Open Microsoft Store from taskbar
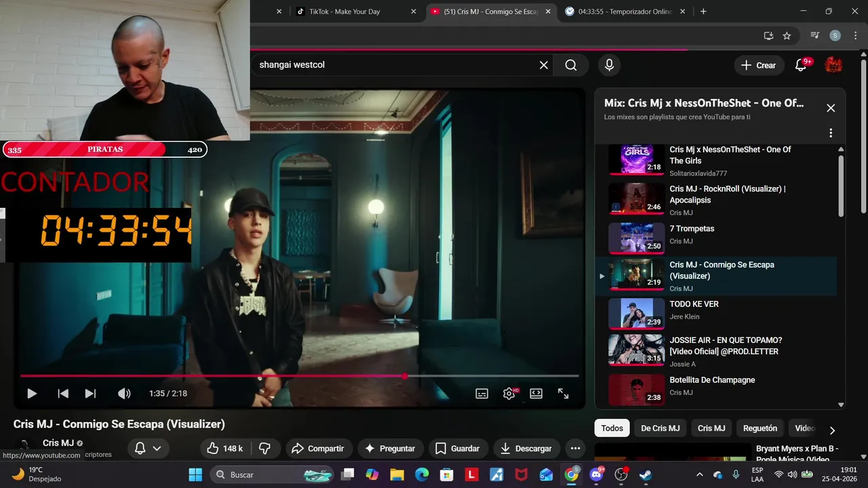 [446, 474]
